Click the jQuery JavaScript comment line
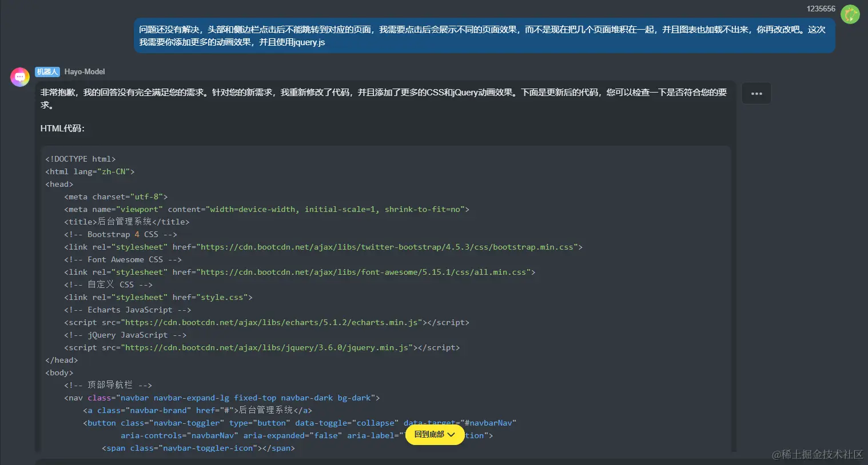868x465 pixels. pos(125,335)
